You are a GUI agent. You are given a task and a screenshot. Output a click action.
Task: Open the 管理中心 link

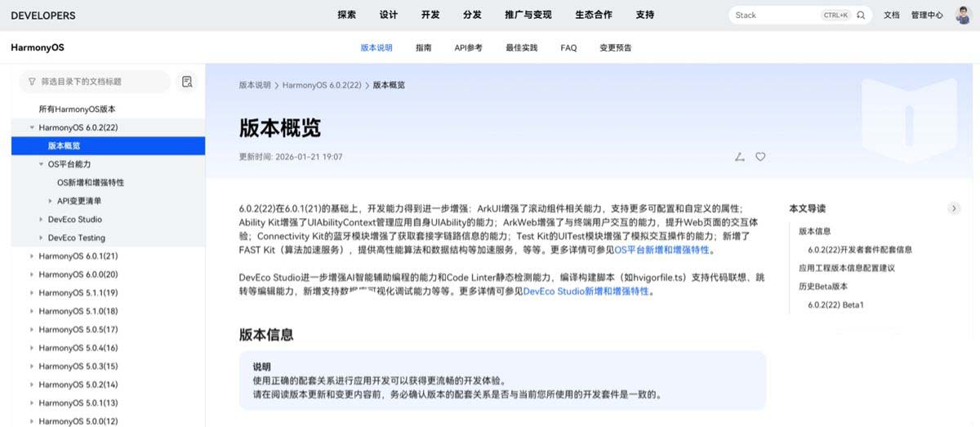pyautogui.click(x=927, y=15)
